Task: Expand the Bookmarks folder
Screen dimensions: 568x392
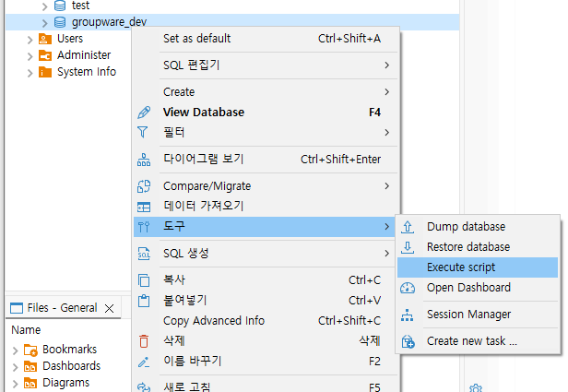Action: (16, 350)
